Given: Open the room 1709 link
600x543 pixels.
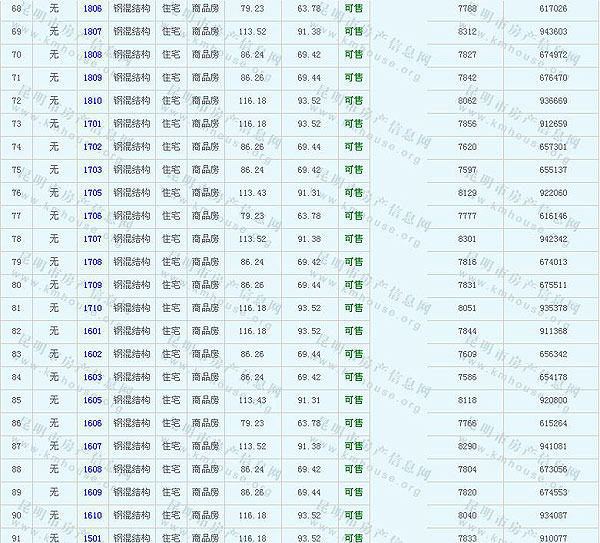Looking at the screenshot, I should pyautogui.click(x=92, y=285).
